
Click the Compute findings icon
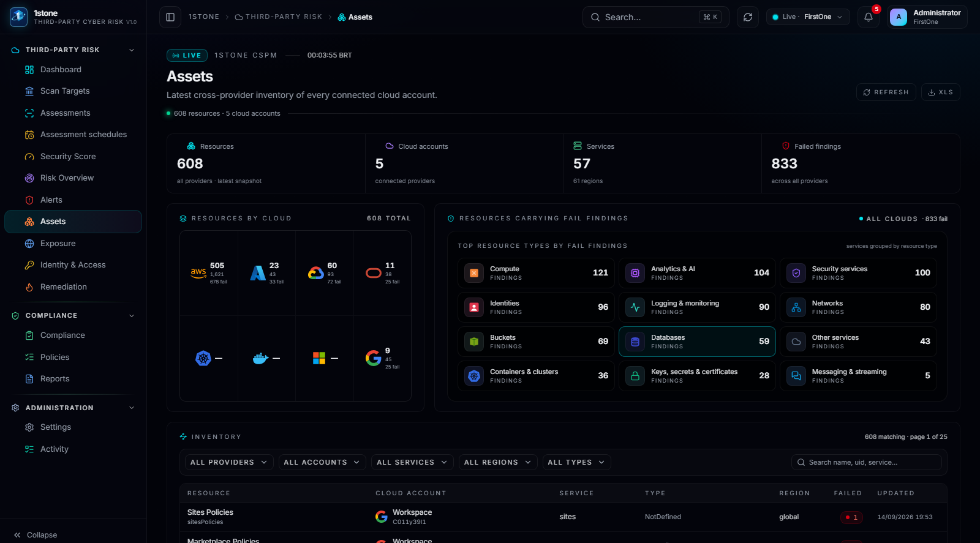(474, 273)
